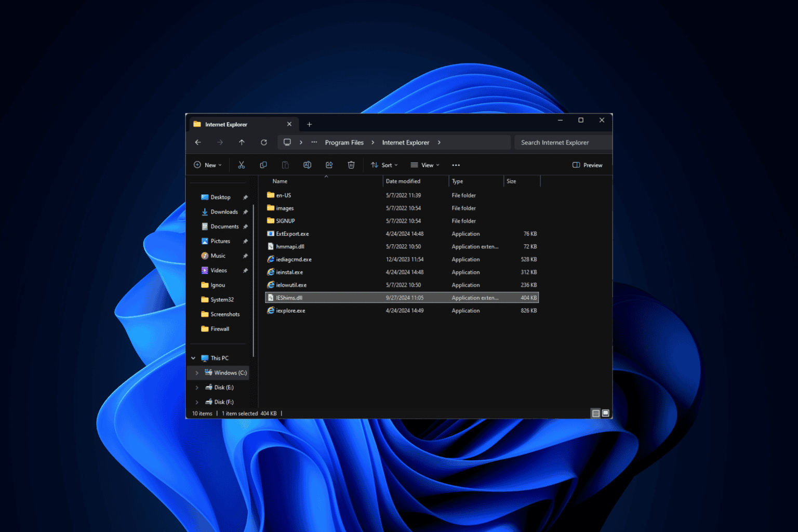Select the iexplore.exe file icon

pos(271,310)
